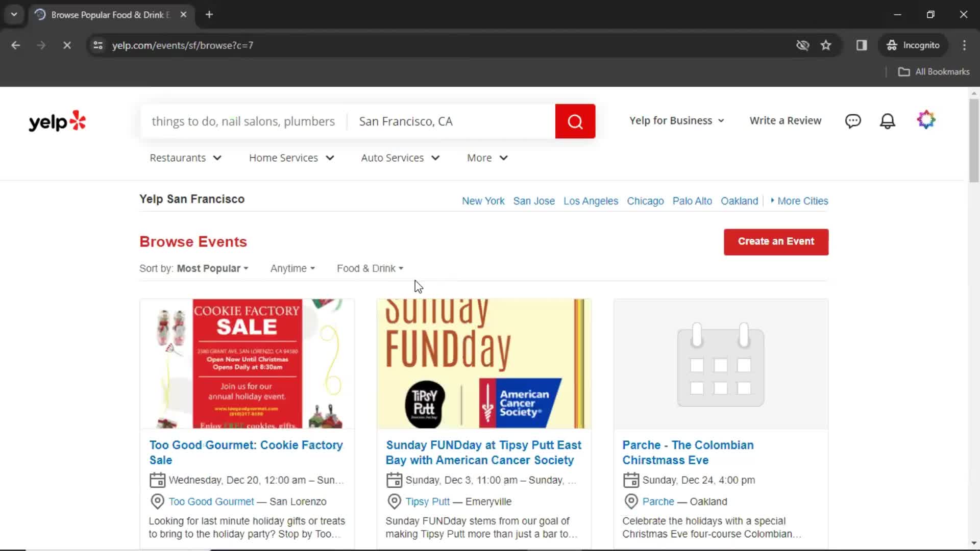Focus the San Francisco, CA location field
This screenshot has width=980, height=551.
(451, 121)
